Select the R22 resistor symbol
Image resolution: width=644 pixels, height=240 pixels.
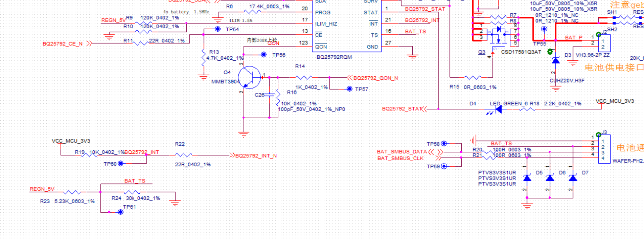tap(184, 155)
